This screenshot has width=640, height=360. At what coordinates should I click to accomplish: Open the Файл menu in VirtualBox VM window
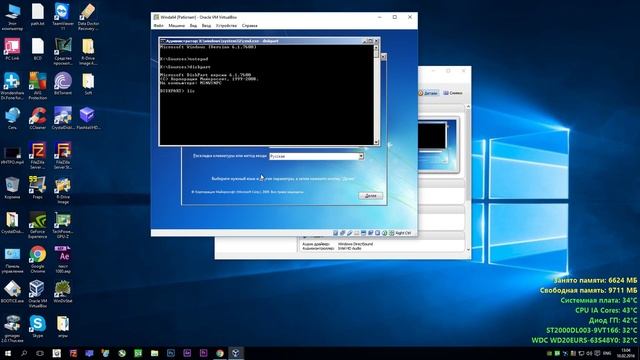158,25
